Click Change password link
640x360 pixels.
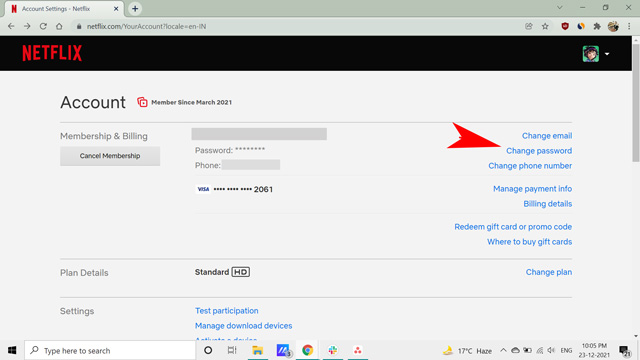(539, 151)
